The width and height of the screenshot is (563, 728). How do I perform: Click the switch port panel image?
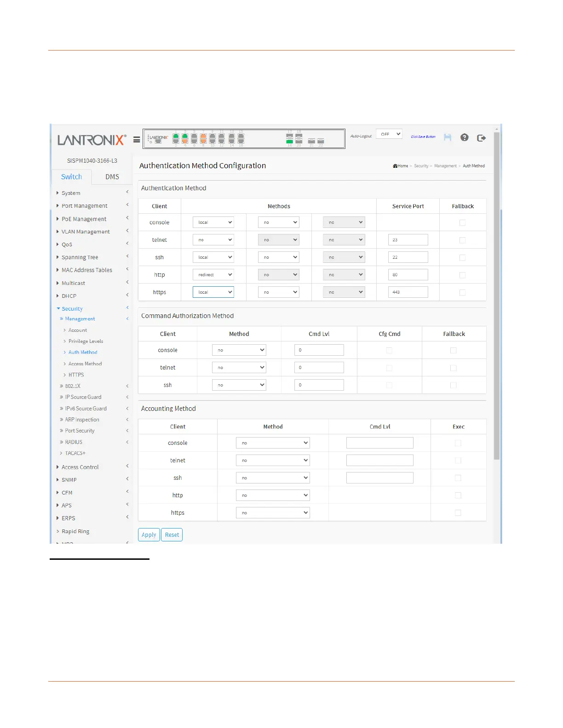244,139
